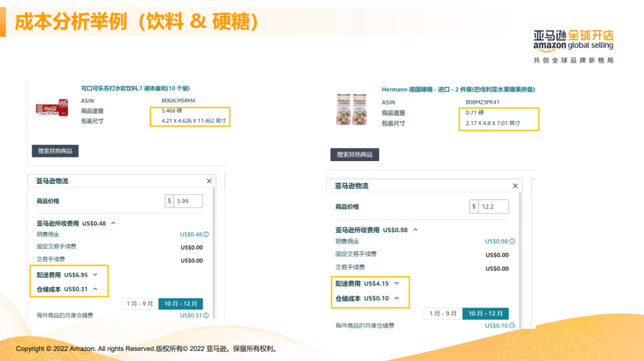Click the info icon beside US$0.98 销售佣金
The height and width of the screenshot is (361, 644).
(512, 241)
